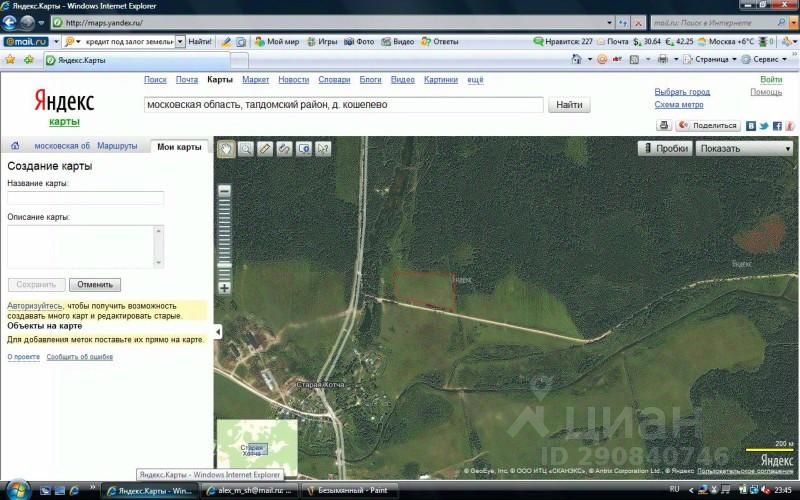Viewport: 800px width, 500px height.
Task: Share map on Facebook icon
Action: coord(777,126)
